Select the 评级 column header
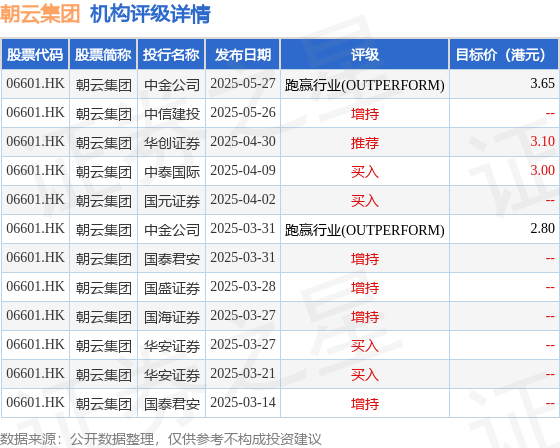 [364, 55]
